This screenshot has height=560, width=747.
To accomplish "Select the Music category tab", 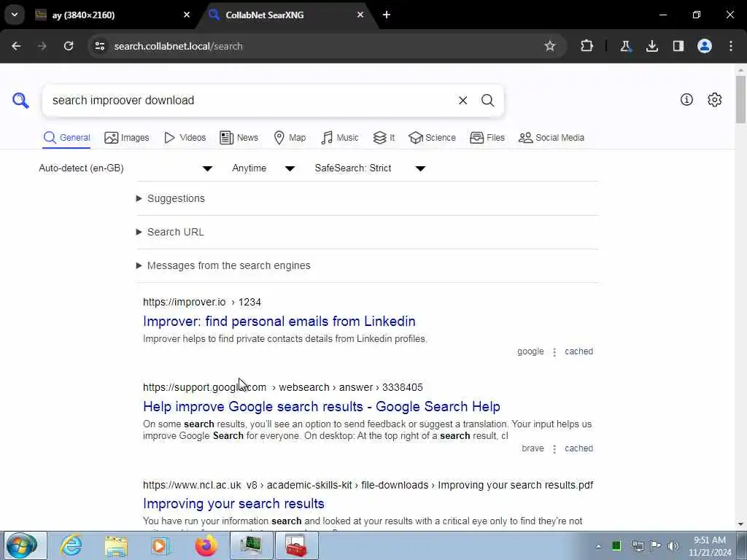I will click(x=340, y=138).
